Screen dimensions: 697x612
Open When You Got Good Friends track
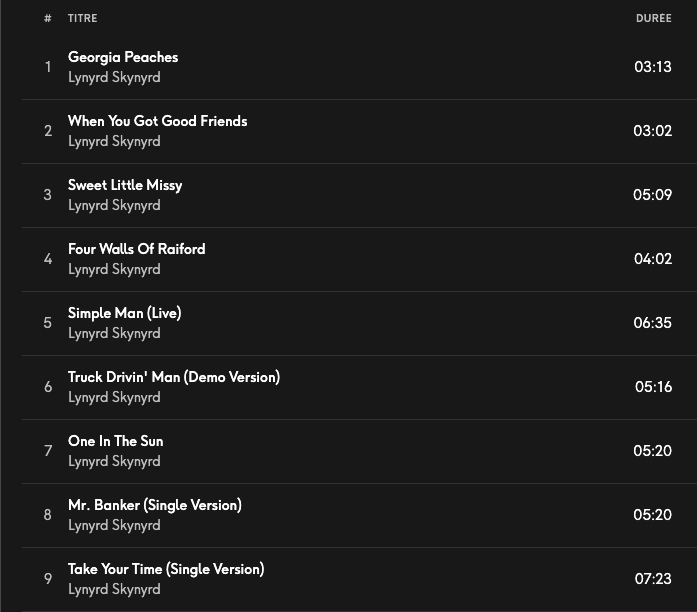coord(157,121)
